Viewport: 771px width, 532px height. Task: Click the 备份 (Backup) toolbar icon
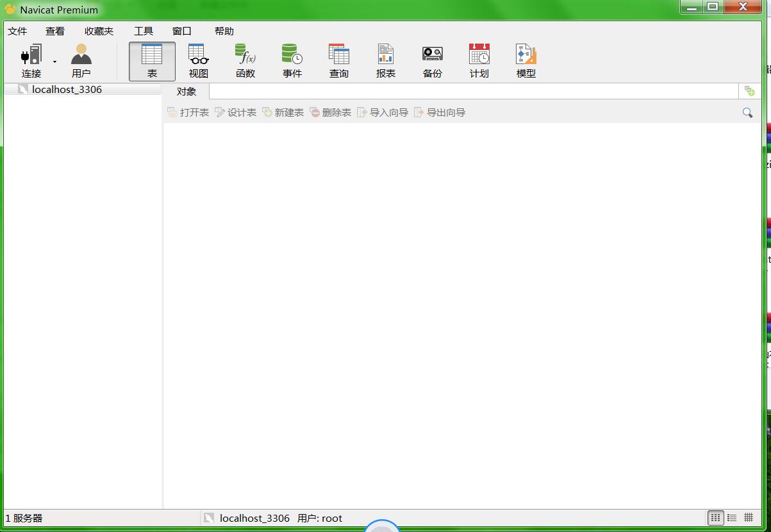click(433, 62)
